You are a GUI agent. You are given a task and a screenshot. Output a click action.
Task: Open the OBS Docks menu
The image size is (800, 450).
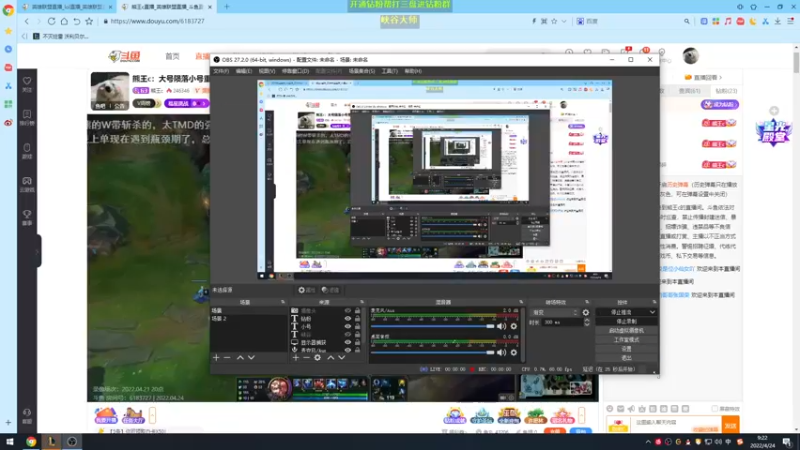click(295, 71)
